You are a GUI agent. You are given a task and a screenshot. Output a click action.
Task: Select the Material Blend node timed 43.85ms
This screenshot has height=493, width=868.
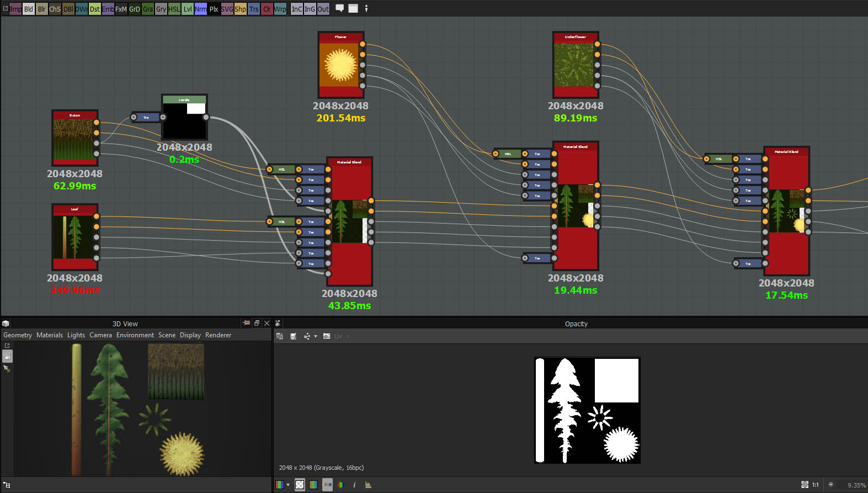[349, 221]
